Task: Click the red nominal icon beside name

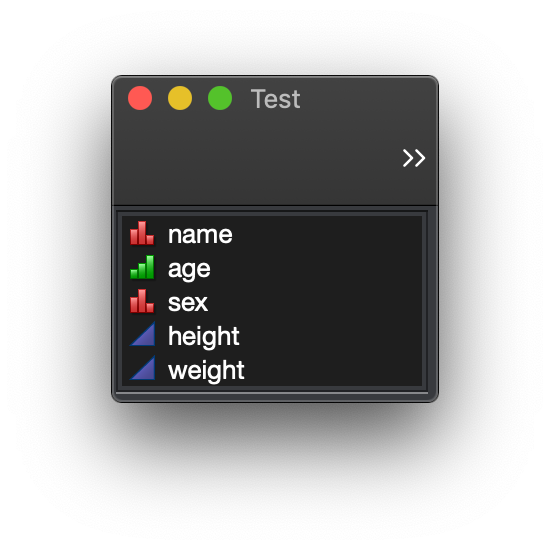Action: tap(142, 233)
